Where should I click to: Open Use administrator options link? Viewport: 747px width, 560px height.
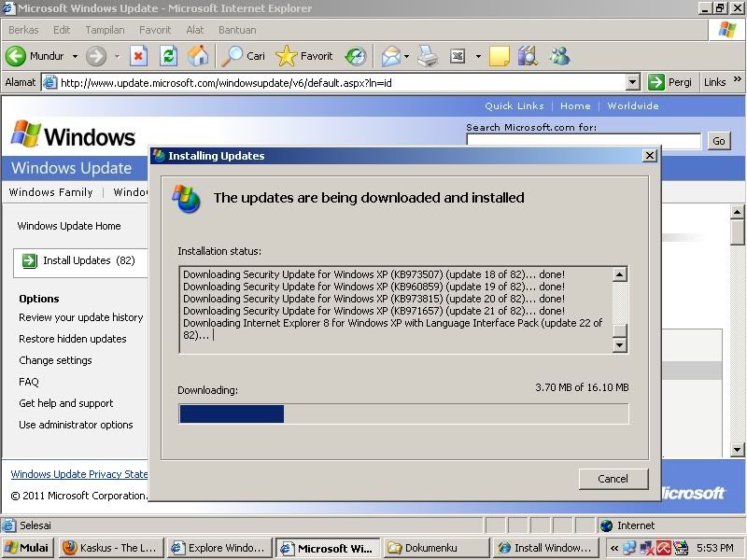tap(76, 425)
